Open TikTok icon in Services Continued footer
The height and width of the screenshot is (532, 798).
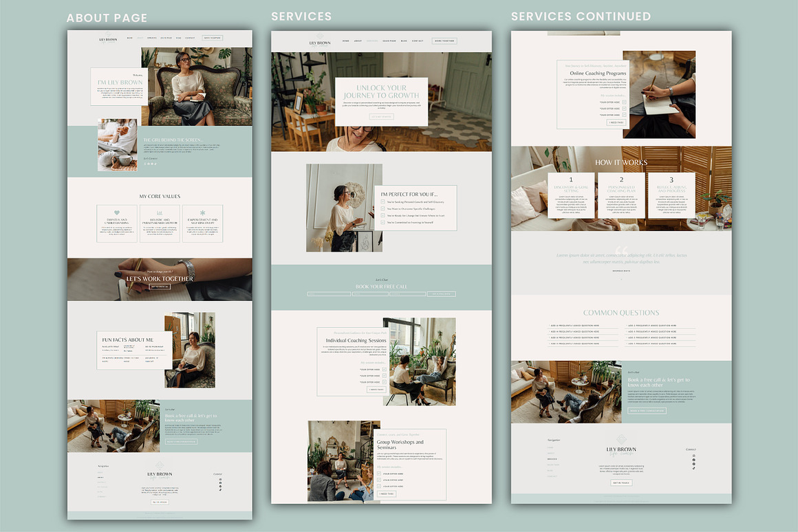point(693,468)
